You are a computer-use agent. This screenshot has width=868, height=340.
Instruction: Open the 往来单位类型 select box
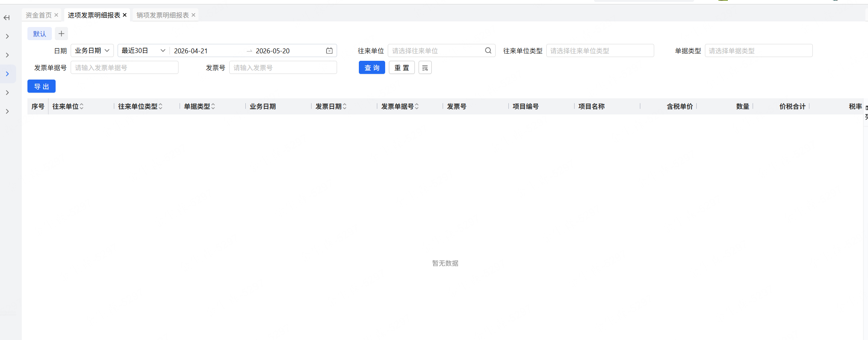tap(600, 51)
